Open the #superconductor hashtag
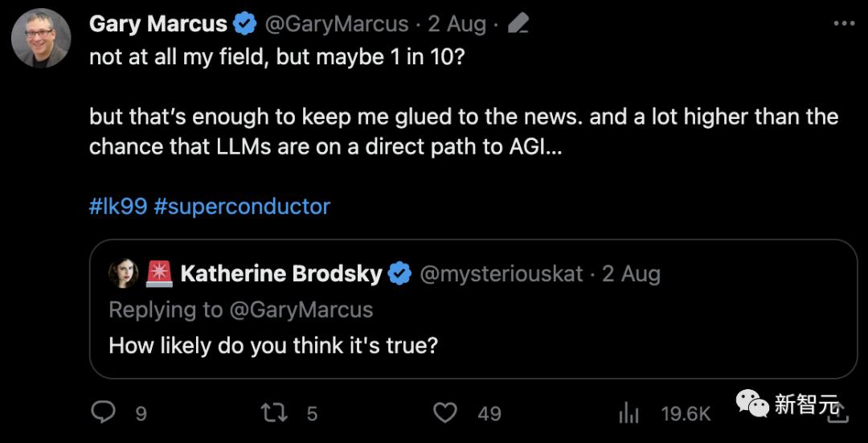 (241, 207)
